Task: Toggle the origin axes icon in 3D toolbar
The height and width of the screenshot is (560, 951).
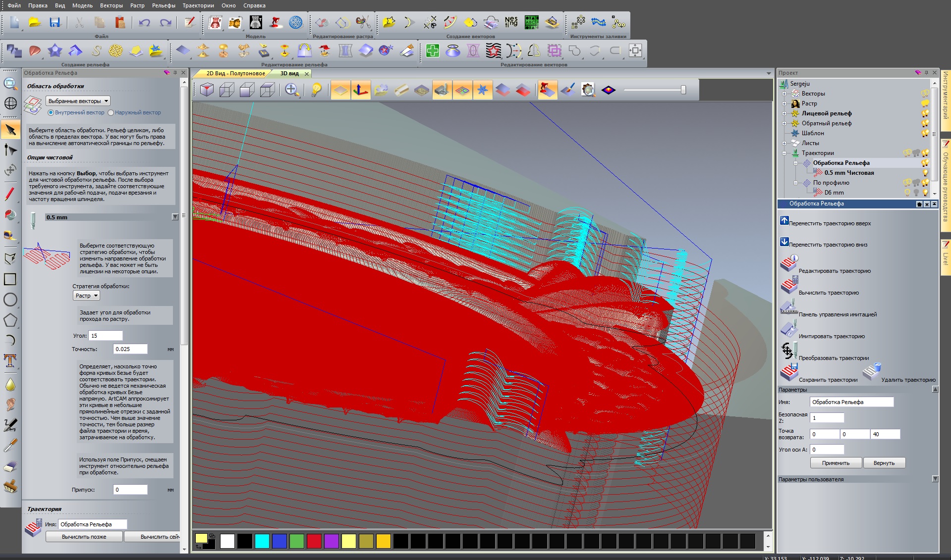Action: point(361,90)
